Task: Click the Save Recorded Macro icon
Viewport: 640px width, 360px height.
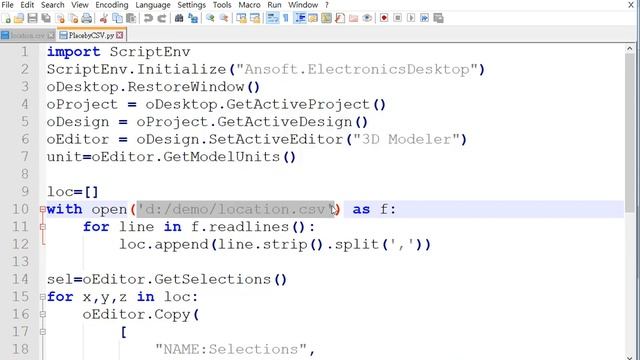Action: pyautogui.click(x=438, y=18)
